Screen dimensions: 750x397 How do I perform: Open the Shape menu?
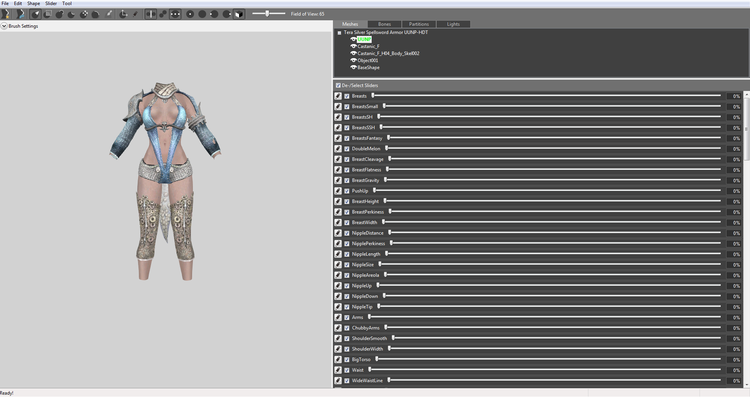(33, 3)
